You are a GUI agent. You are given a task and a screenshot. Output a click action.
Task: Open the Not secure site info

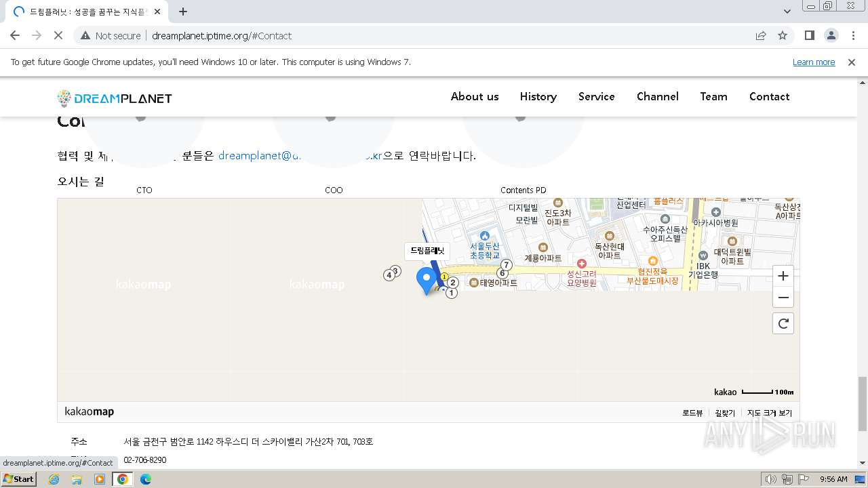pos(111,35)
